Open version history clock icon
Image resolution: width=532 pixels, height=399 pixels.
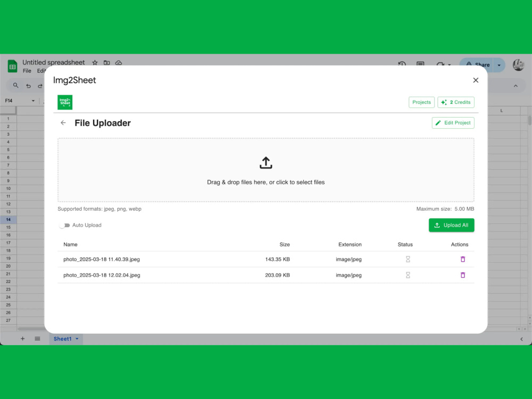[402, 63]
